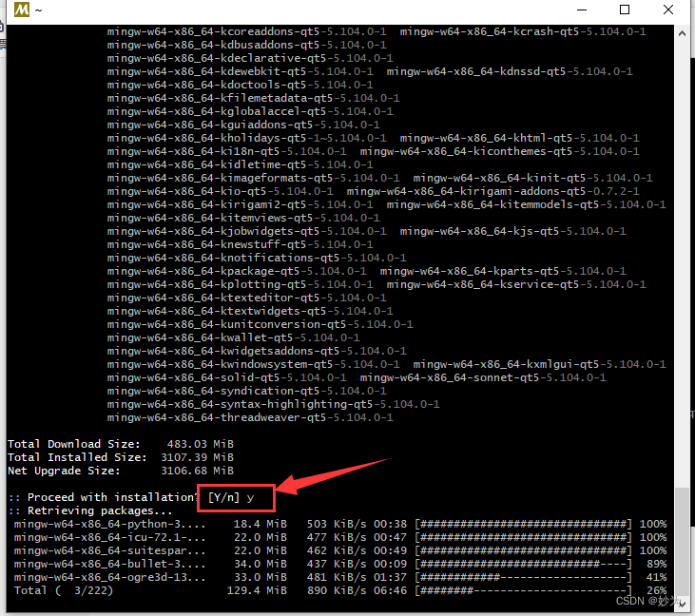This screenshot has height=616, width=695.
Task: Click the 'Proceed with installation?' prompt text
Action: [112, 497]
